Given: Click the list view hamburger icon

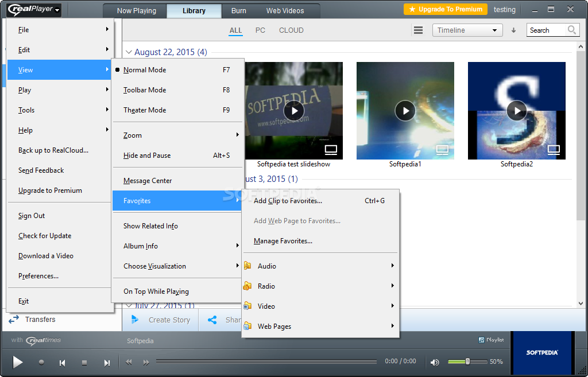Looking at the screenshot, I should [418, 30].
